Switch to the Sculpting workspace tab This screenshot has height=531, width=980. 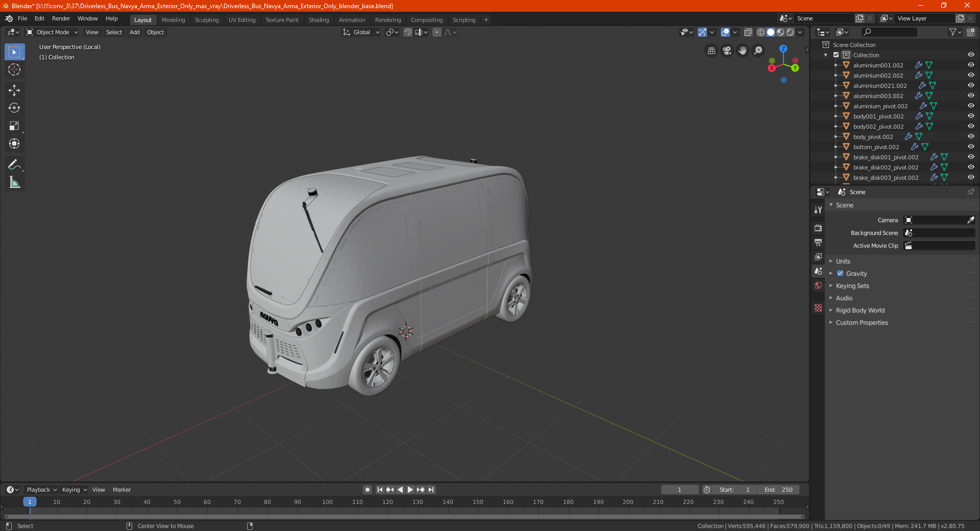[x=206, y=20]
